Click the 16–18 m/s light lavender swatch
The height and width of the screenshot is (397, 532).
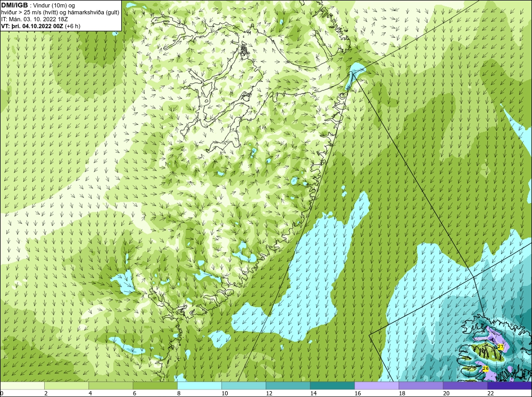pyautogui.click(x=377, y=386)
